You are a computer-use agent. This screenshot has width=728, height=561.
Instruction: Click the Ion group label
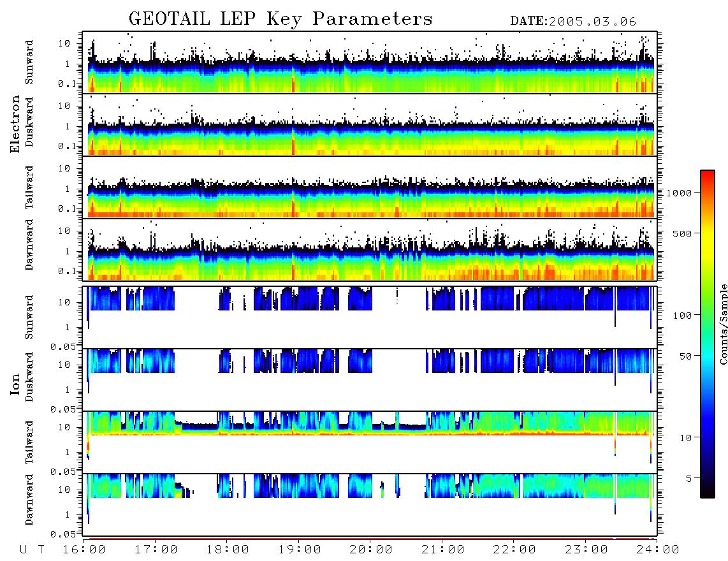point(15,384)
